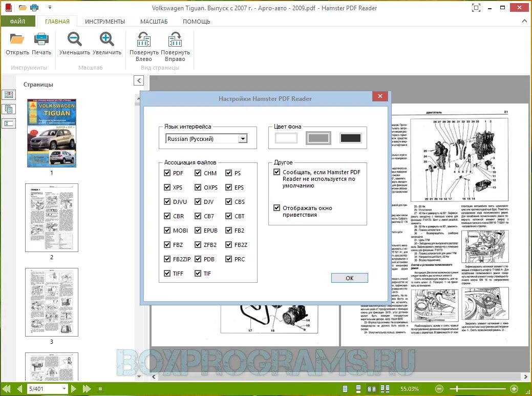Click OK in settings dialog
532x396 pixels.
[x=350, y=278]
